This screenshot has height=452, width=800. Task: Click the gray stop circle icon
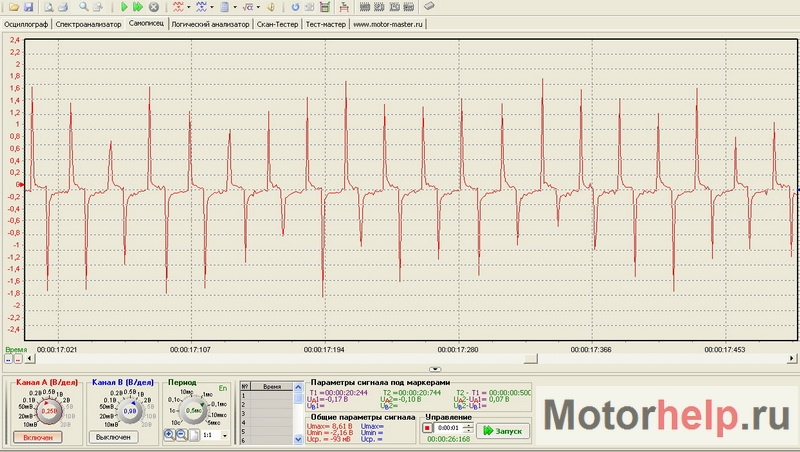(153, 7)
